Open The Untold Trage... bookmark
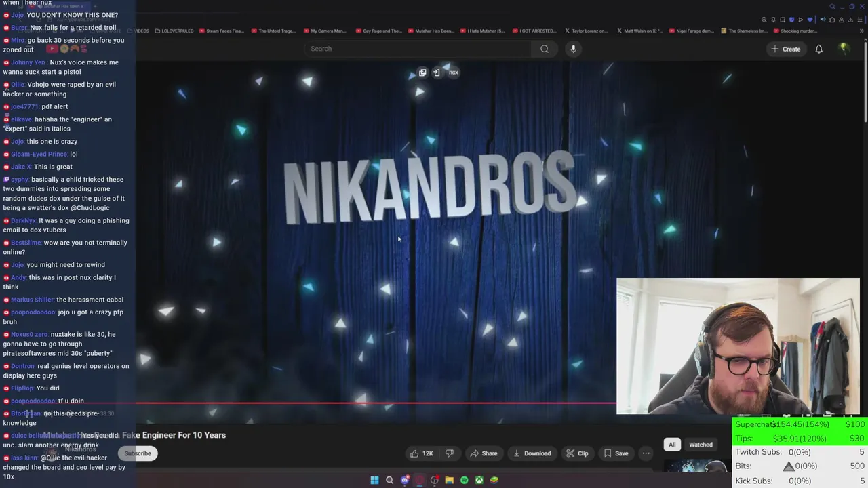Image resolution: width=868 pixels, height=488 pixels. pos(273,31)
